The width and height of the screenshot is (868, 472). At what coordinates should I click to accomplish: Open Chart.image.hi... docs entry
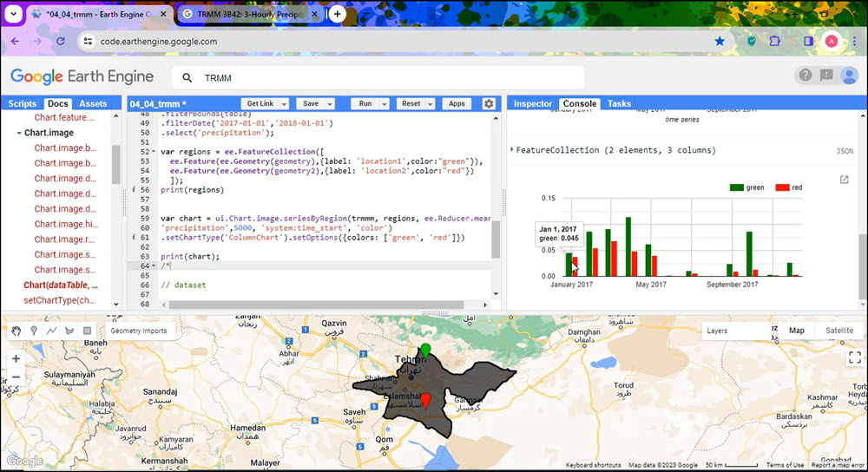click(x=66, y=224)
